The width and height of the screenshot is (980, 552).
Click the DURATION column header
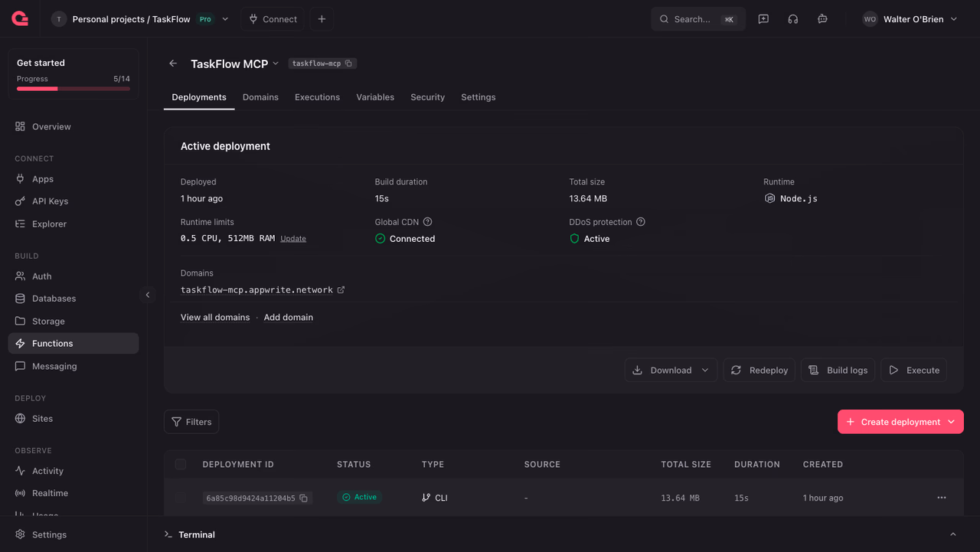pyautogui.click(x=757, y=465)
